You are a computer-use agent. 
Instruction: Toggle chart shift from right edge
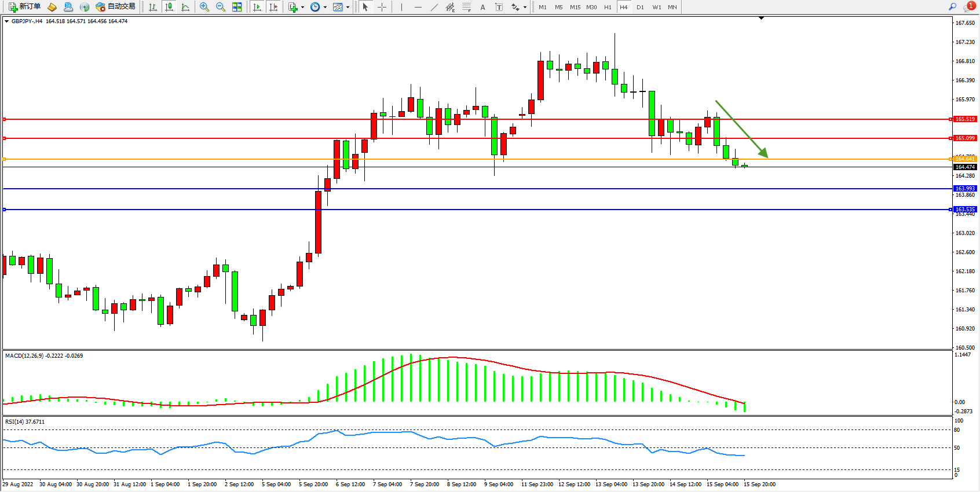(273, 7)
